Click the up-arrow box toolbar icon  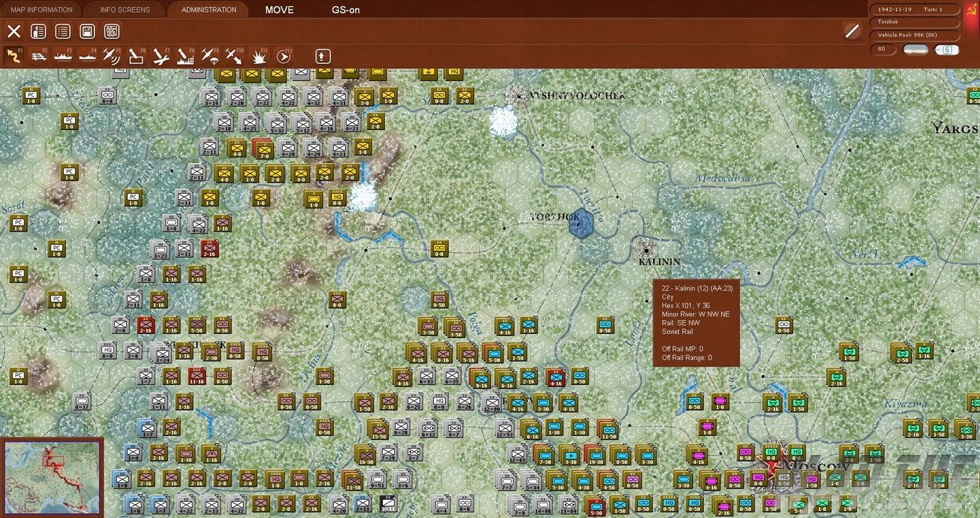coord(322,56)
